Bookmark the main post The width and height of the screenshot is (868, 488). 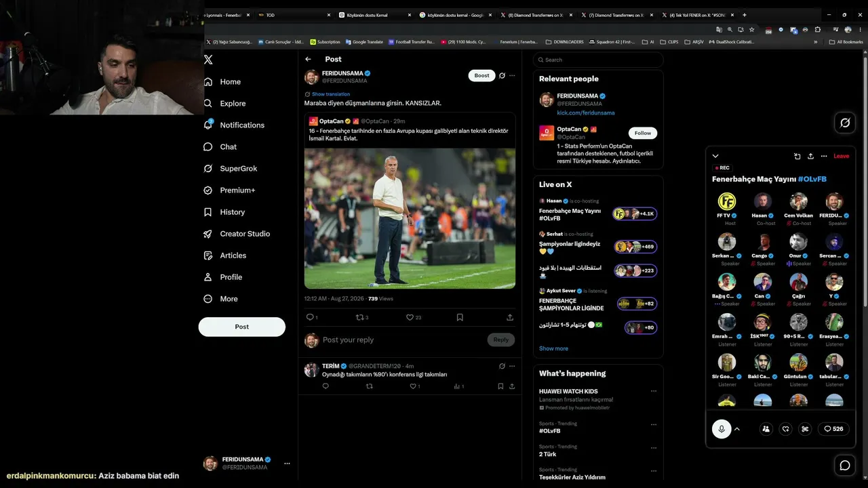click(x=460, y=317)
